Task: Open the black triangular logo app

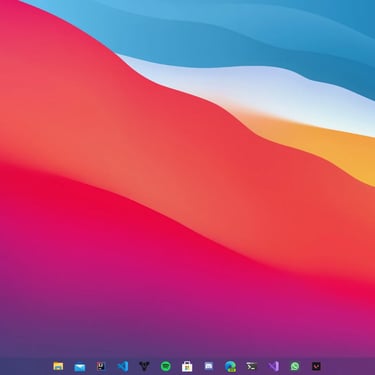Action: click(x=144, y=366)
